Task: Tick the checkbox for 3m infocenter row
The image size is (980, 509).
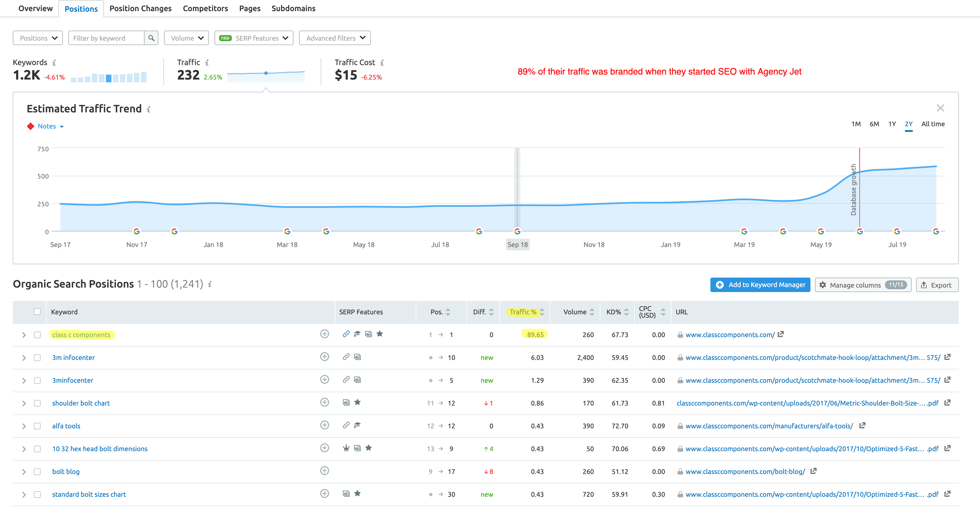Action: [37, 357]
